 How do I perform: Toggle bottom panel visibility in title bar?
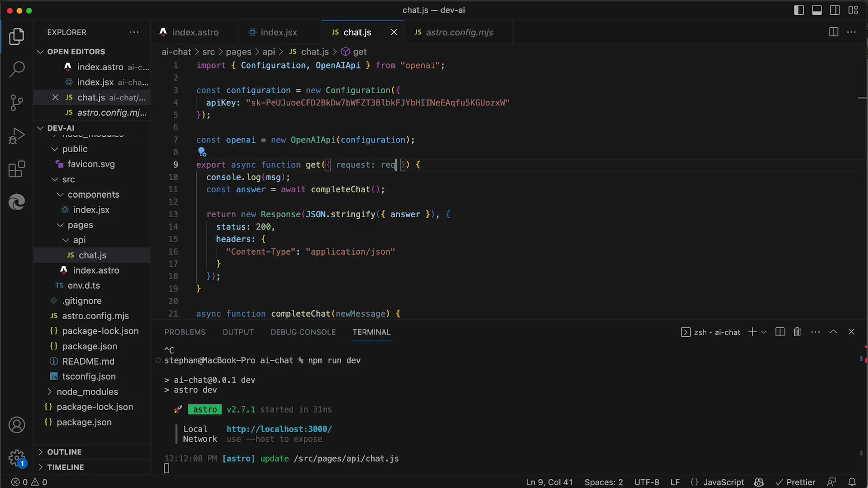[817, 10]
